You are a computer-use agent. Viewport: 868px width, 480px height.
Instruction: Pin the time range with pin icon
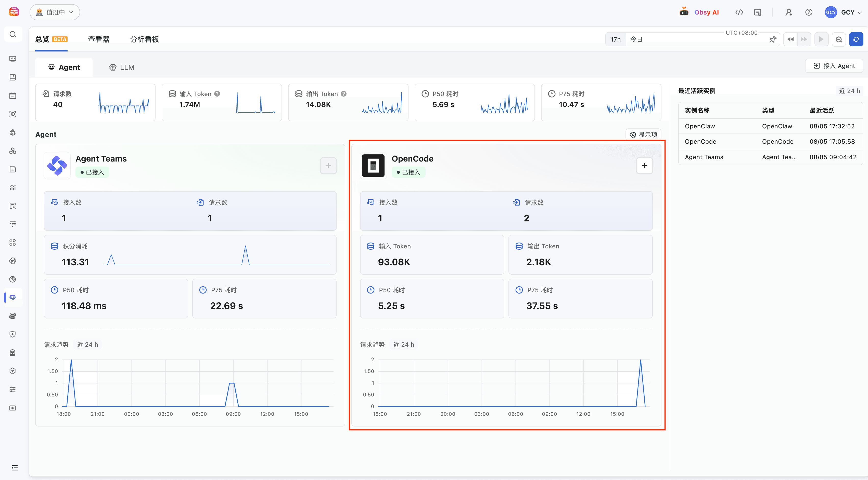[x=773, y=39]
